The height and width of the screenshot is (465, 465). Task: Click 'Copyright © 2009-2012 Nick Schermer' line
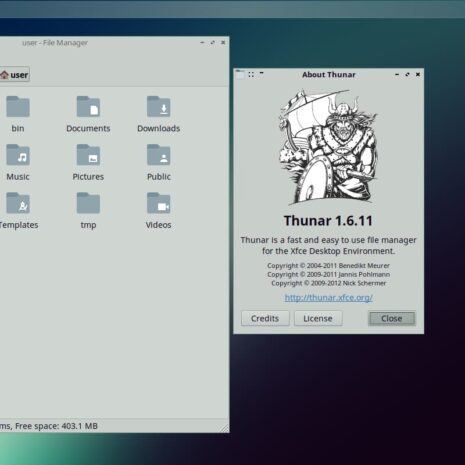[328, 283]
